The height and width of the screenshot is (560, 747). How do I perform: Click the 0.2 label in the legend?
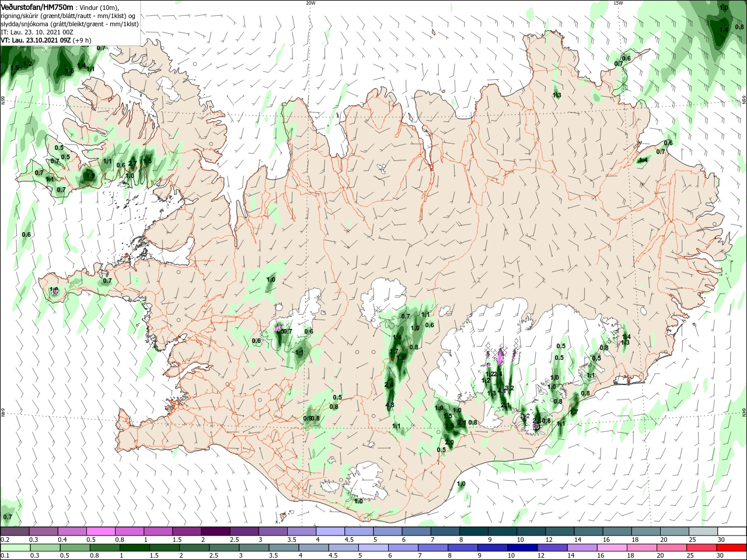tap(5, 540)
